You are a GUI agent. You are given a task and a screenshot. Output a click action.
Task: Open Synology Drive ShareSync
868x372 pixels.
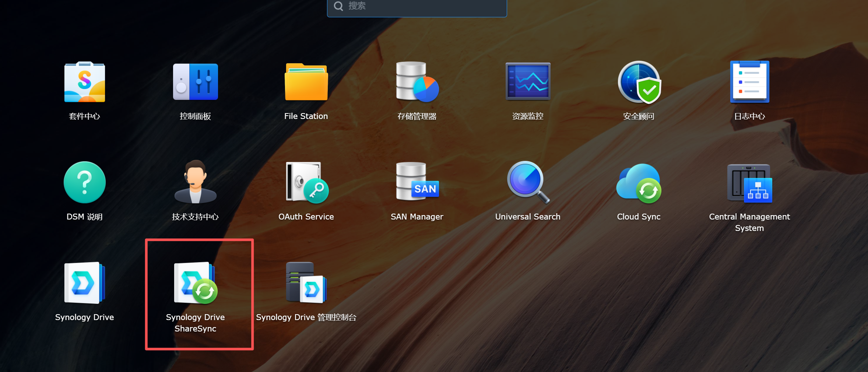coord(195,283)
